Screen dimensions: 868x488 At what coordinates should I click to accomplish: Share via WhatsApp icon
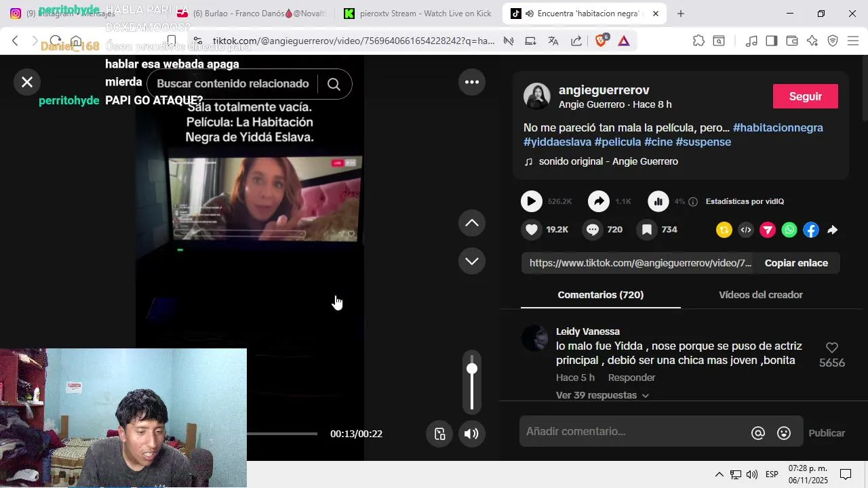(x=789, y=230)
